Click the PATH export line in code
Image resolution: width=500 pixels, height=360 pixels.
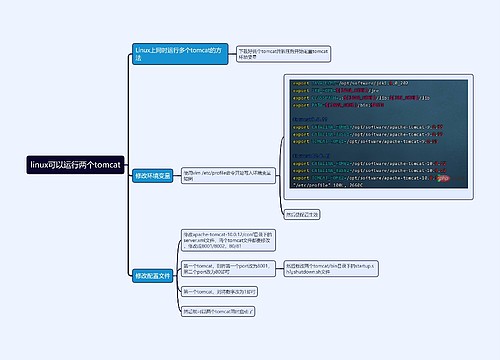pyautogui.click(x=338, y=105)
